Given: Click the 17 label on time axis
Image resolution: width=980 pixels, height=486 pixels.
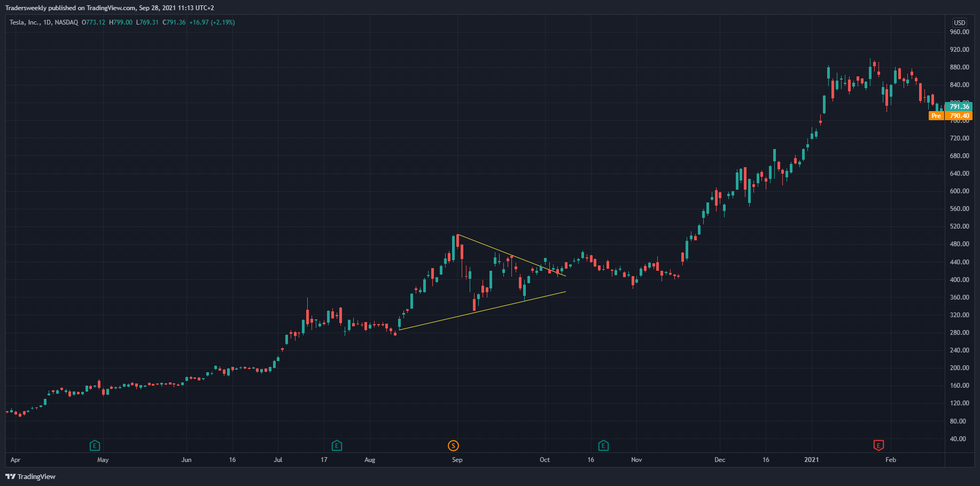Looking at the screenshot, I should 324,460.
